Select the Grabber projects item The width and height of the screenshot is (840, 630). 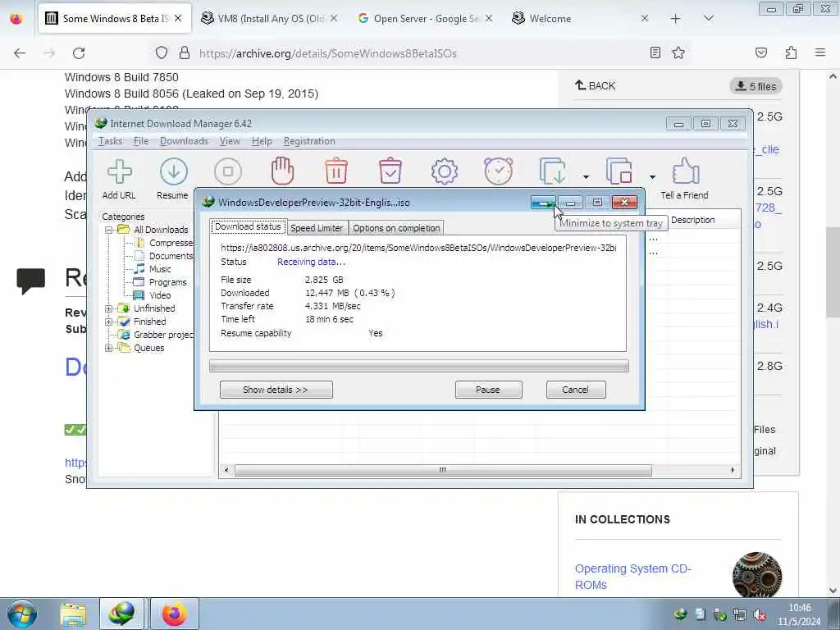pyautogui.click(x=157, y=335)
